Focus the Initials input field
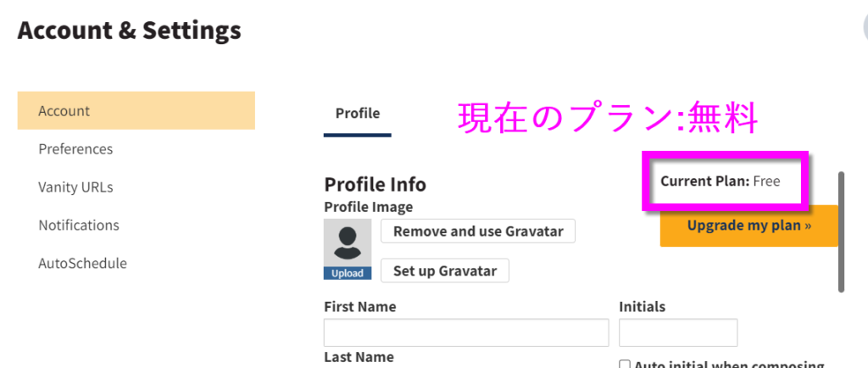This screenshot has width=868, height=368. (x=678, y=332)
